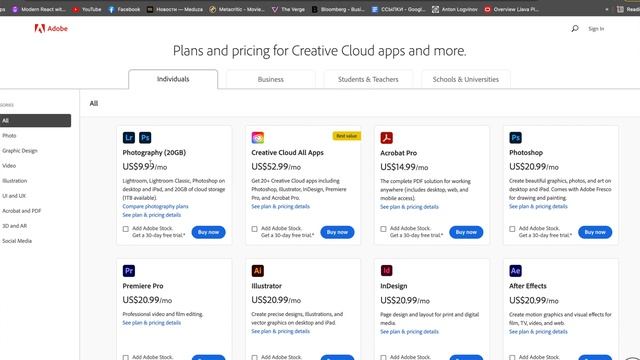The width and height of the screenshot is (640, 360).
Task: Click the Acrobat Pro icon
Action: (387, 138)
